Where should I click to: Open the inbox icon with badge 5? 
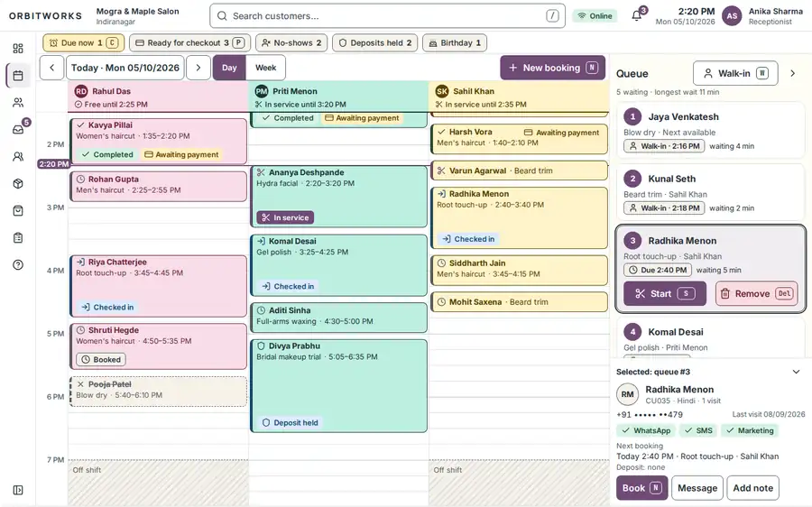tap(18, 130)
